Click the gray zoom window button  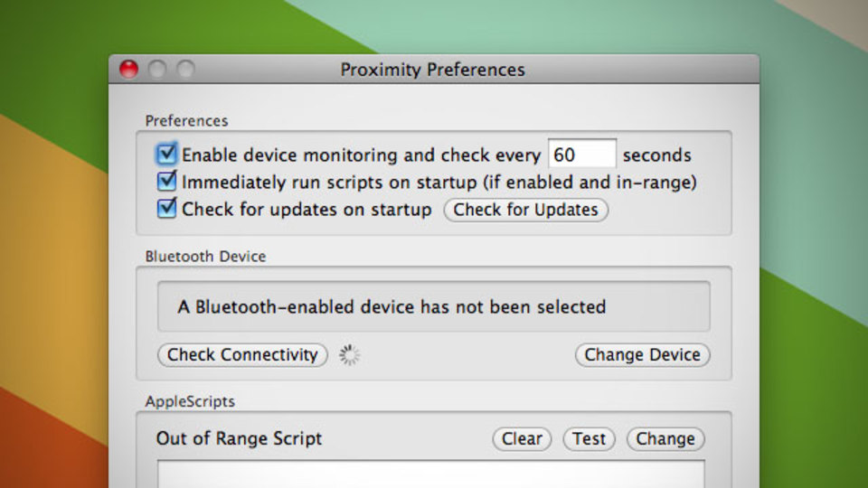(x=186, y=70)
